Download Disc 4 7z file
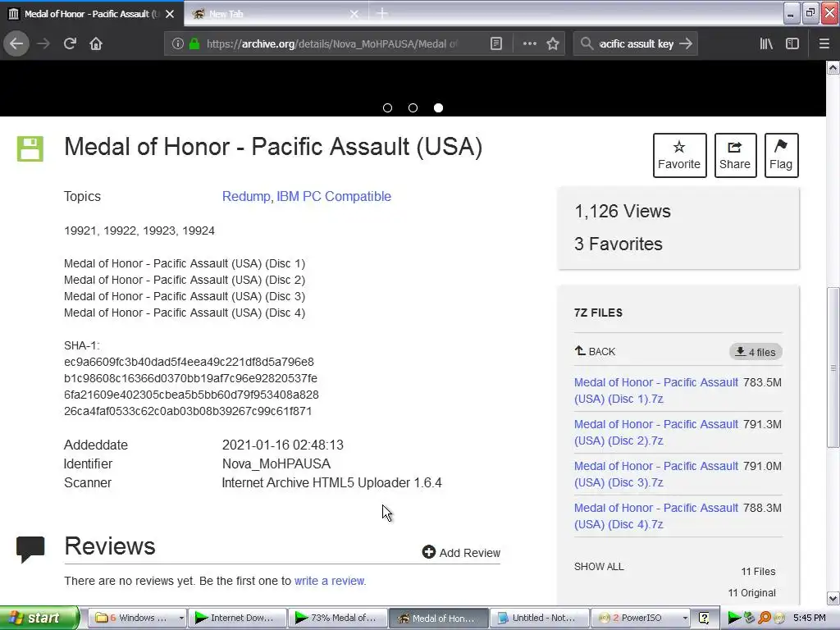Viewport: 840px width, 630px height. pos(655,516)
